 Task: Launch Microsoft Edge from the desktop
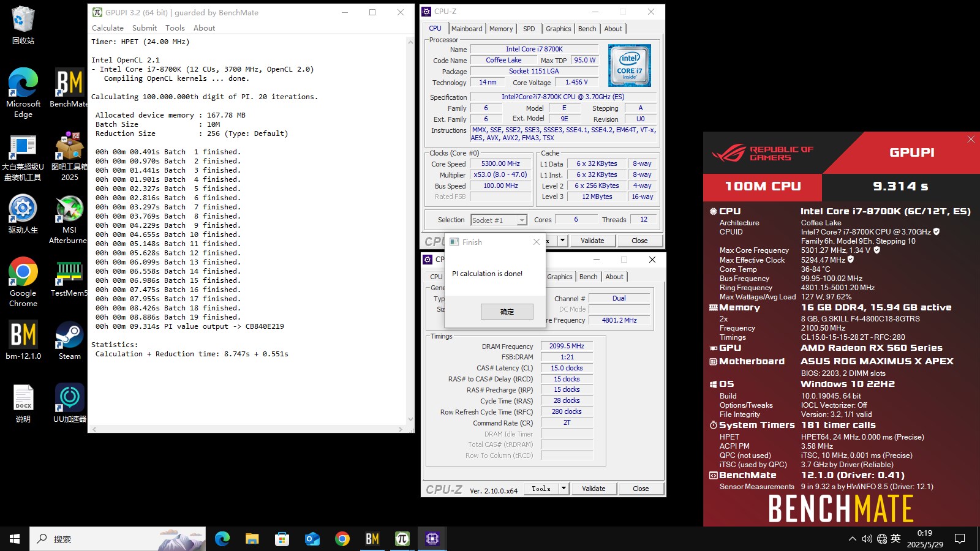tap(23, 92)
